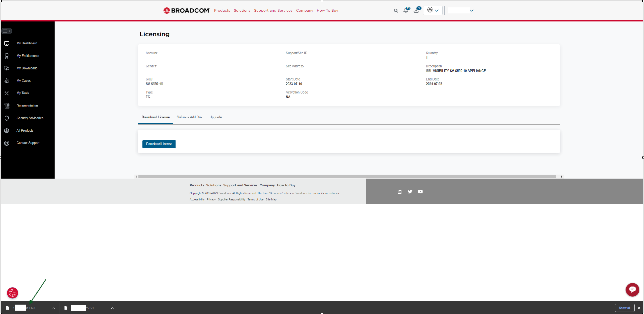Open the search magnifier icon
Image resolution: width=644 pixels, height=314 pixels.
pos(396,11)
